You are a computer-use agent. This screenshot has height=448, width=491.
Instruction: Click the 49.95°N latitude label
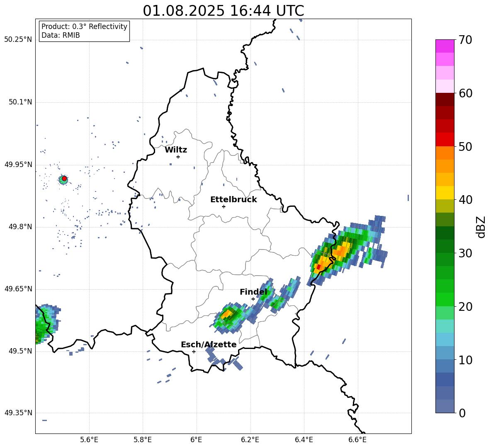coord(18,164)
